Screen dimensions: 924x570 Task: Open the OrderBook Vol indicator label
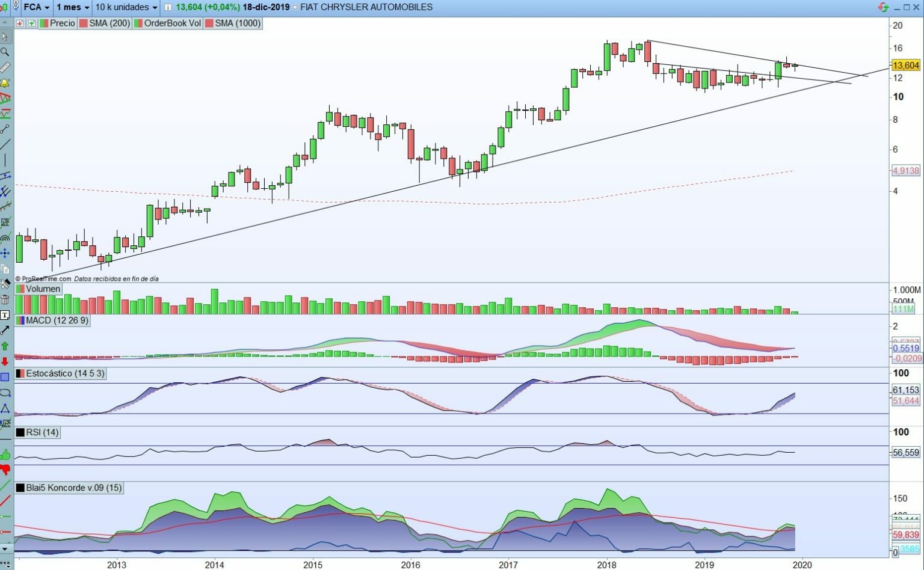168,23
